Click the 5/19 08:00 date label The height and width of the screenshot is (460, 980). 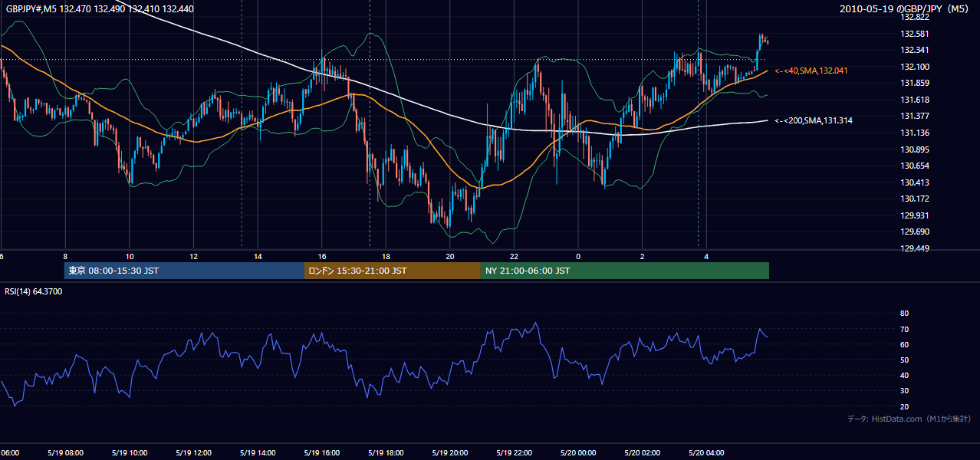click(64, 453)
